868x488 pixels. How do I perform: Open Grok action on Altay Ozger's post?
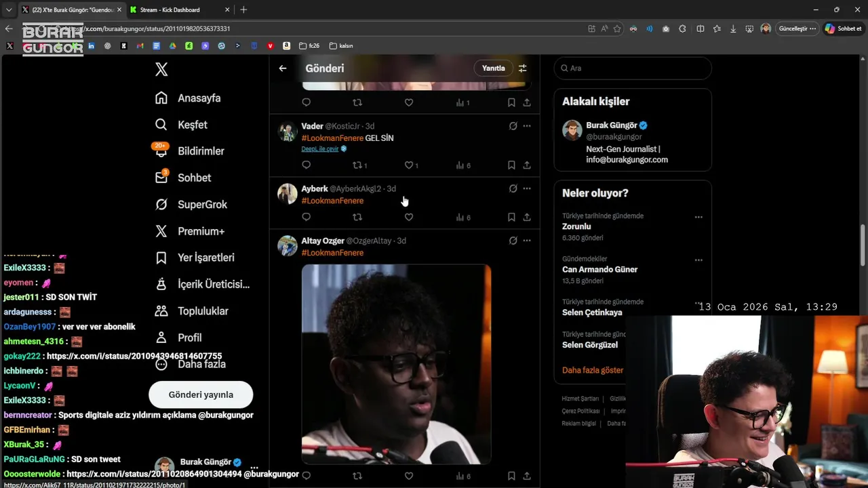[x=513, y=241]
